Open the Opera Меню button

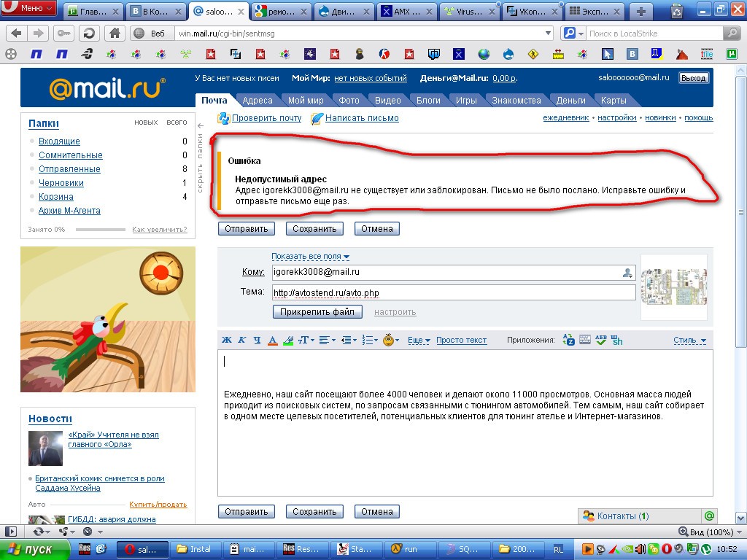(x=29, y=8)
